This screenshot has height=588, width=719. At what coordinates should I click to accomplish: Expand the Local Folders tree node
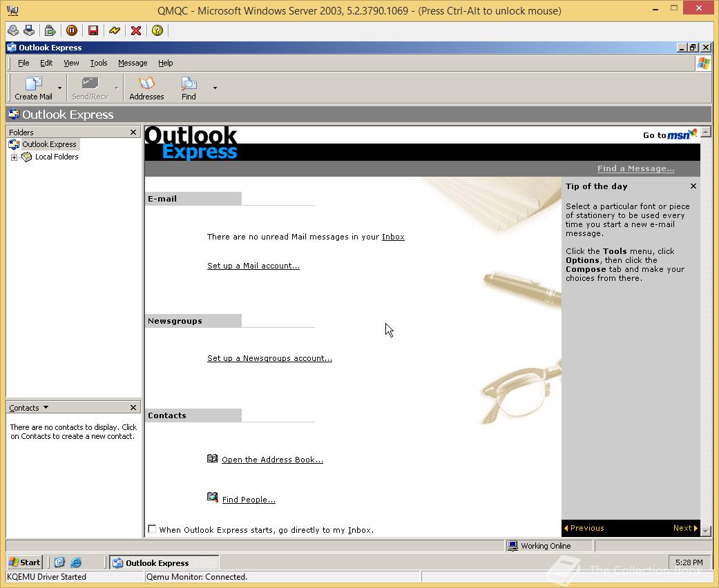pyautogui.click(x=15, y=157)
